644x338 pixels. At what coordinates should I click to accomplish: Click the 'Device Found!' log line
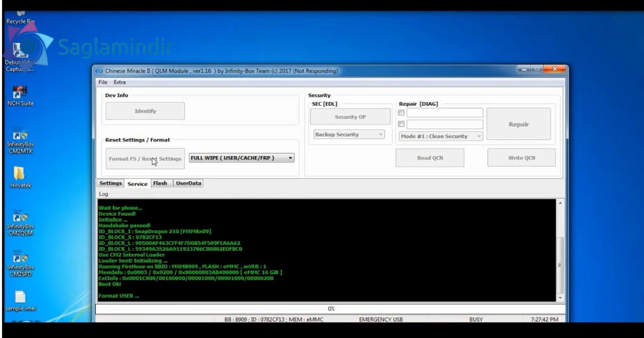tap(117, 214)
